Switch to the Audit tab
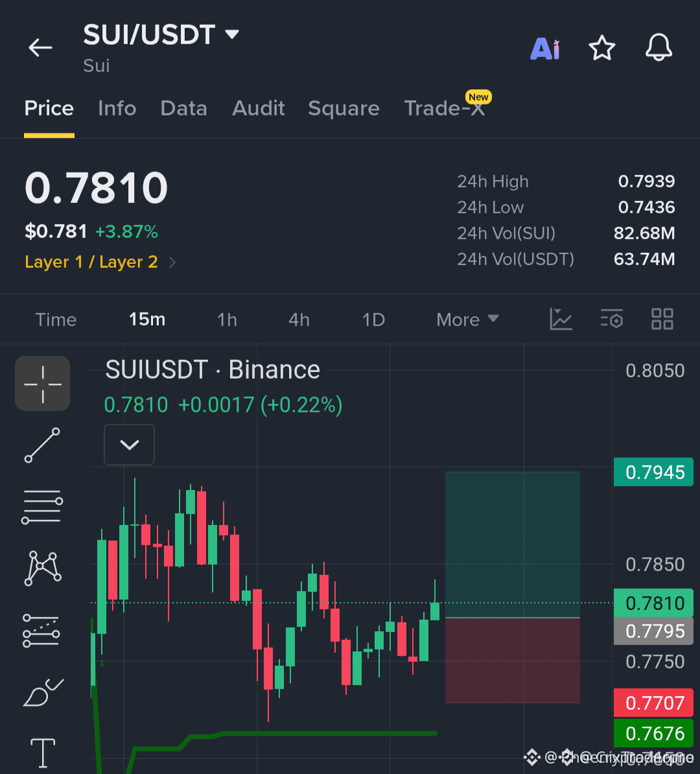Screen dimensions: 700x774 tap(258, 108)
